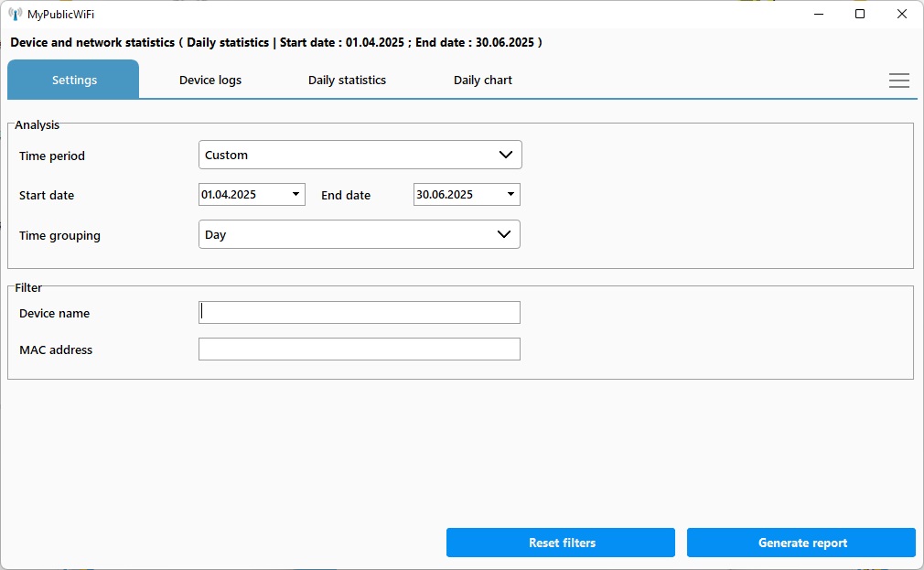Viewport: 924px width, 570px height.
Task: Open the hamburger menu icon
Action: (x=898, y=81)
